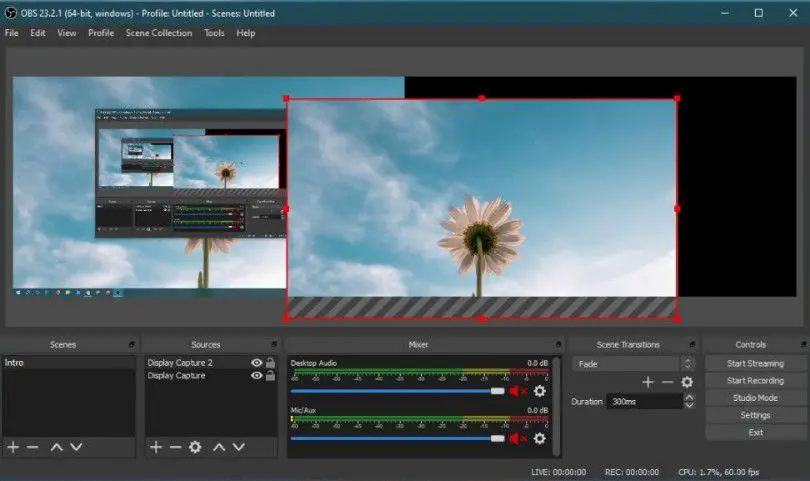Adjust the Desktop Audio volume slider
Image resolution: width=810 pixels, height=481 pixels.
click(x=497, y=391)
